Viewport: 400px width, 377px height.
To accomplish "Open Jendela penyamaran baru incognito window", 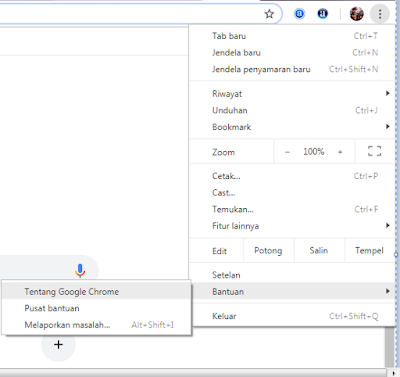I will click(x=292, y=69).
